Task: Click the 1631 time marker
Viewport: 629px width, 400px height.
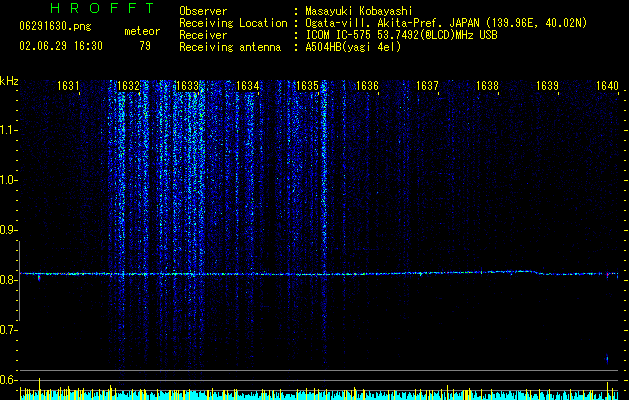Action: tap(68, 86)
